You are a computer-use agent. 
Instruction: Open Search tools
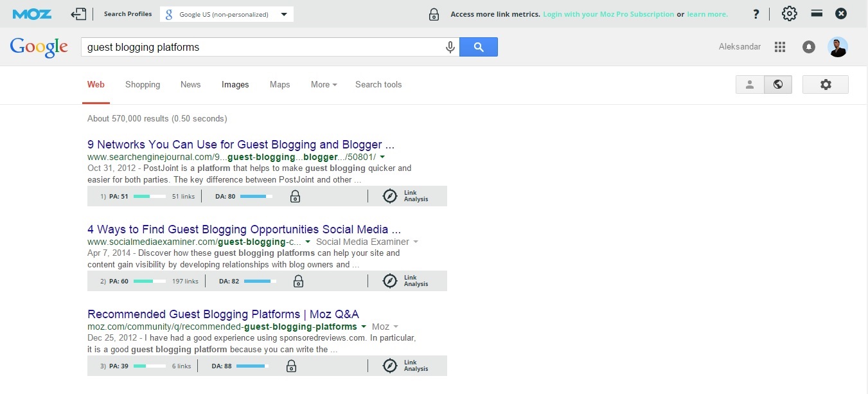378,84
